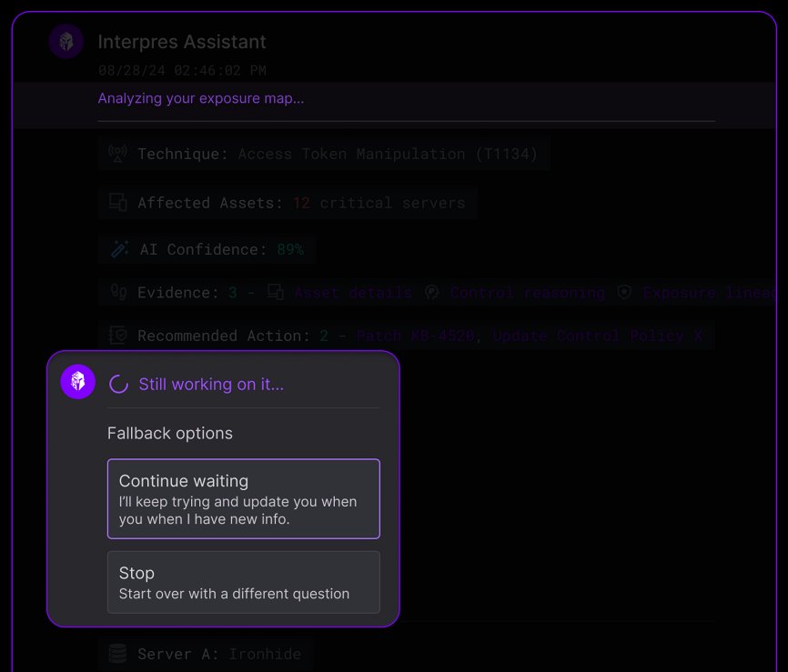
Task: Click the Exposure lineage shield icon
Action: tap(624, 292)
